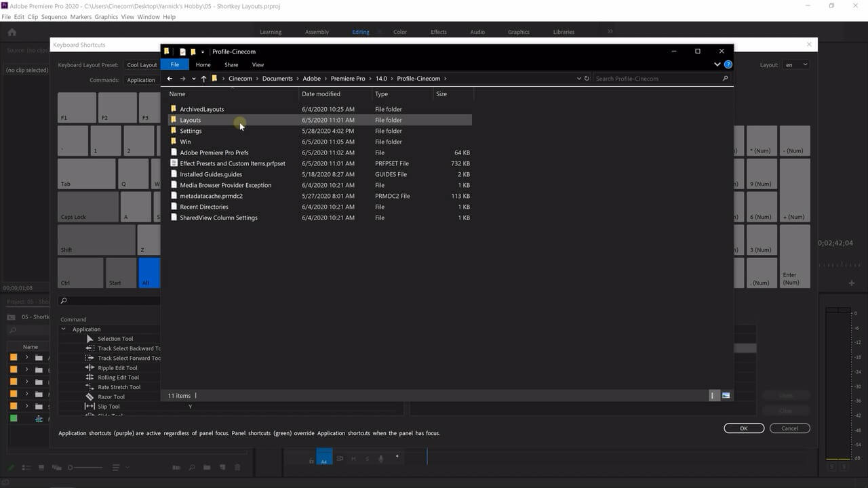Viewport: 868px width, 488px height.
Task: Click OK in Keyboard Shortcuts dialog
Action: tap(744, 428)
